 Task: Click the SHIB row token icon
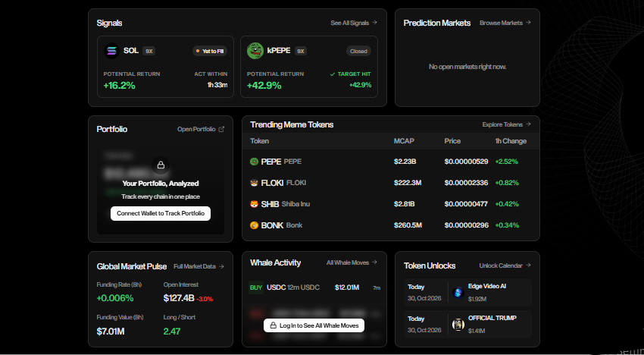(254, 204)
